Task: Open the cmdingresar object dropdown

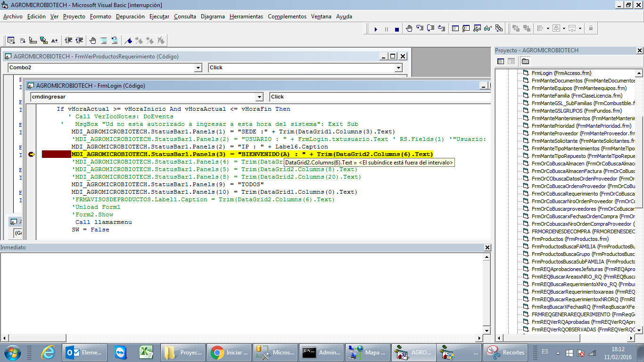Action: 259,97
